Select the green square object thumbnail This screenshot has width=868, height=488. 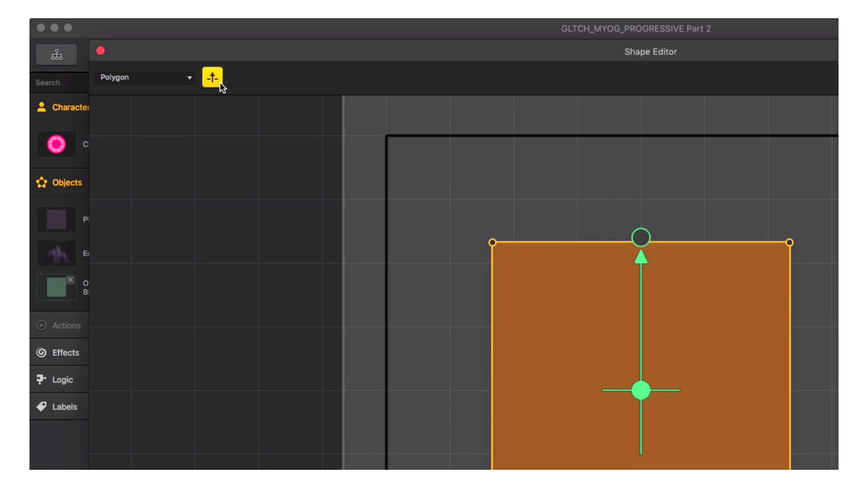[x=56, y=287]
